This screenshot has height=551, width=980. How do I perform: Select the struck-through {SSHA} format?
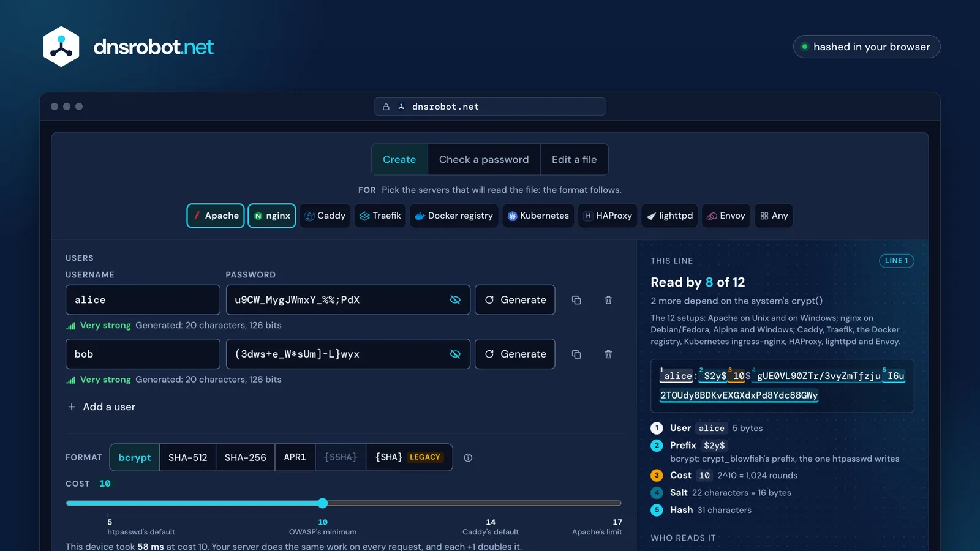coord(341,457)
